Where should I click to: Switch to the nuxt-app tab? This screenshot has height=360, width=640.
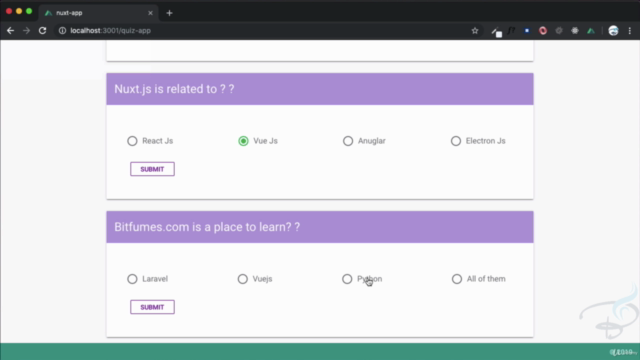click(98, 13)
